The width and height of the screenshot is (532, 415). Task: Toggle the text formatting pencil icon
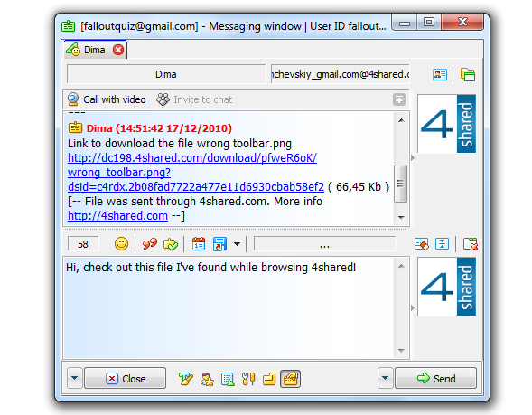[186, 379]
